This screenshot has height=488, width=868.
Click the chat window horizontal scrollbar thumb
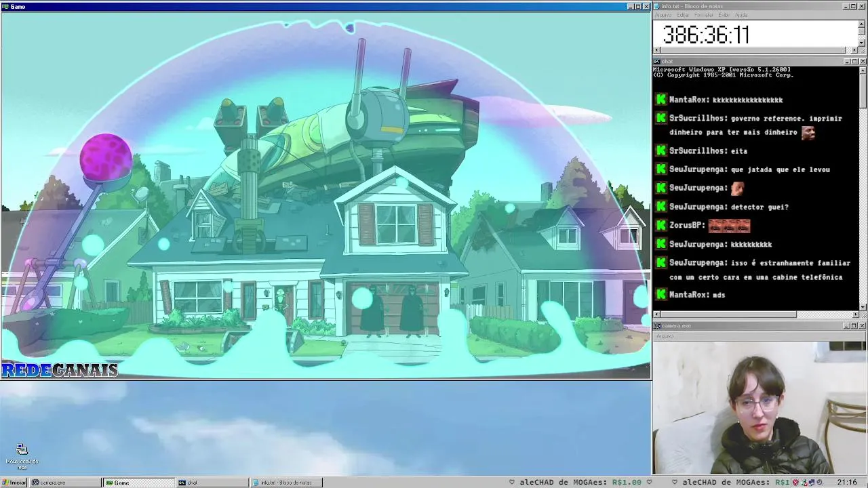(728, 314)
